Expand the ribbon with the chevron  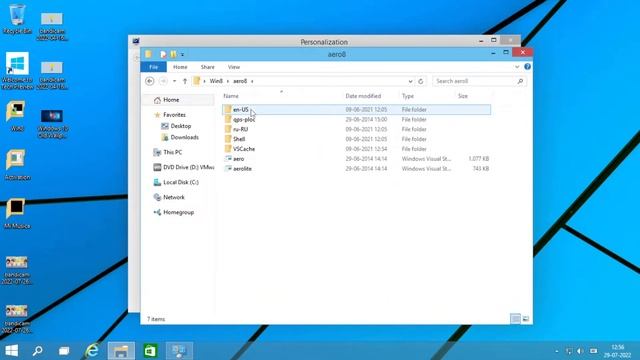tap(517, 67)
